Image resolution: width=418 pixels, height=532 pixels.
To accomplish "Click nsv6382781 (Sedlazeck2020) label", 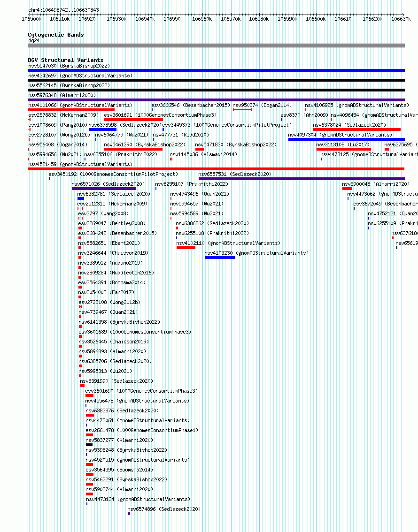I will tap(114, 194).
